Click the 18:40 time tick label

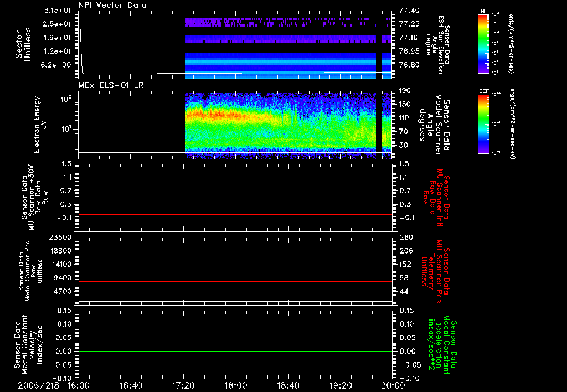(x=288, y=385)
